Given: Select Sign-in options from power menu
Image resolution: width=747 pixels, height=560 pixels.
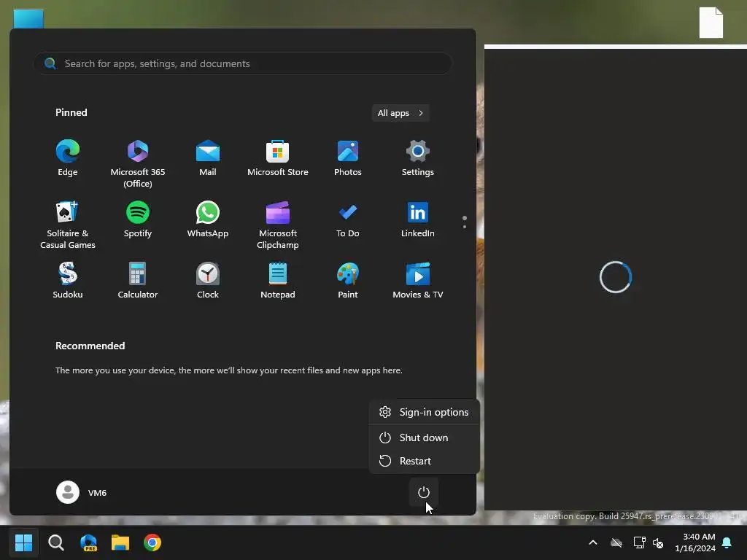Looking at the screenshot, I should (x=424, y=413).
